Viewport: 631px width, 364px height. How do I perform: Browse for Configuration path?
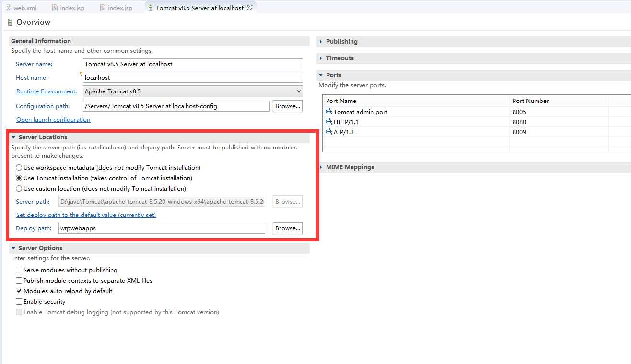point(288,106)
